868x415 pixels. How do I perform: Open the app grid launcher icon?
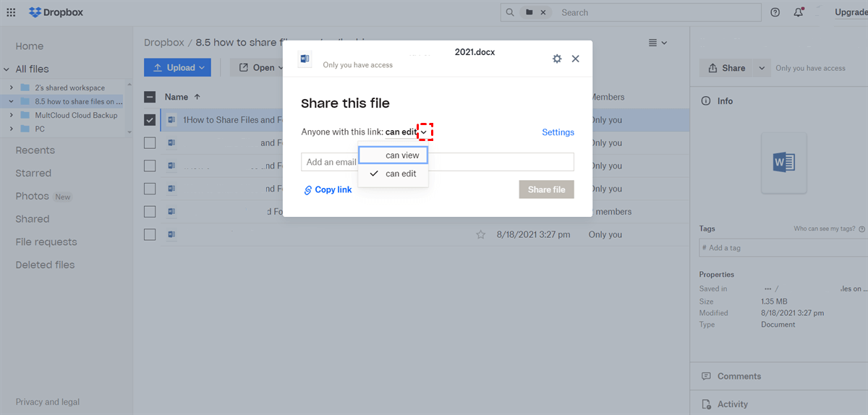tap(11, 12)
